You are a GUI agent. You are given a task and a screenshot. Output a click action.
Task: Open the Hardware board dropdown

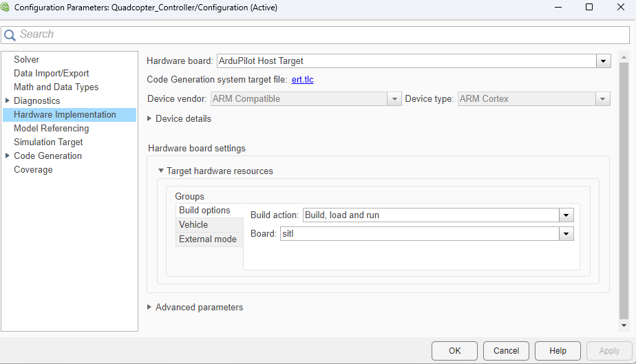point(603,61)
